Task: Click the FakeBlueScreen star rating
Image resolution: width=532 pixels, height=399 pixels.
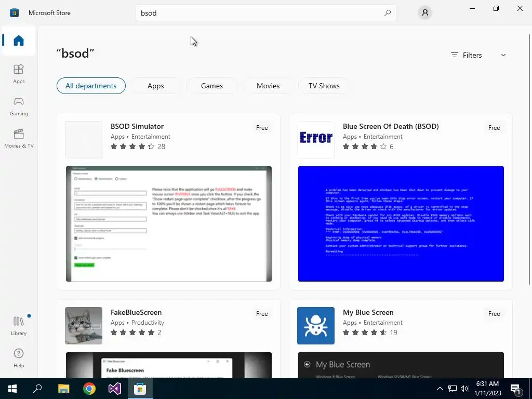Action: point(132,332)
